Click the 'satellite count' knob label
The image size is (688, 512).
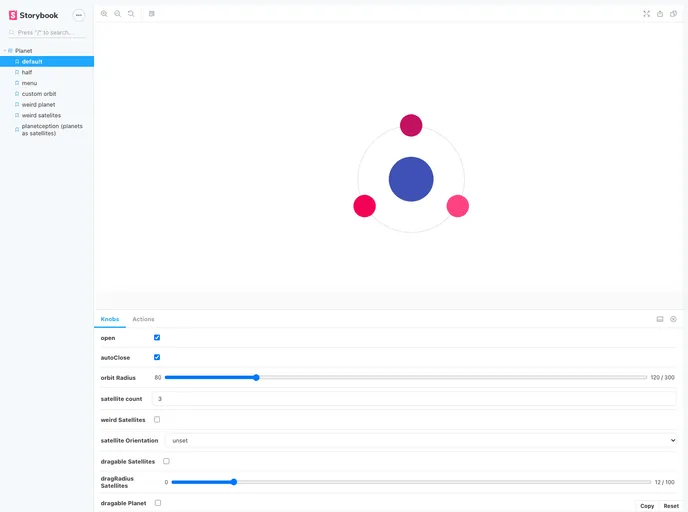pos(121,399)
